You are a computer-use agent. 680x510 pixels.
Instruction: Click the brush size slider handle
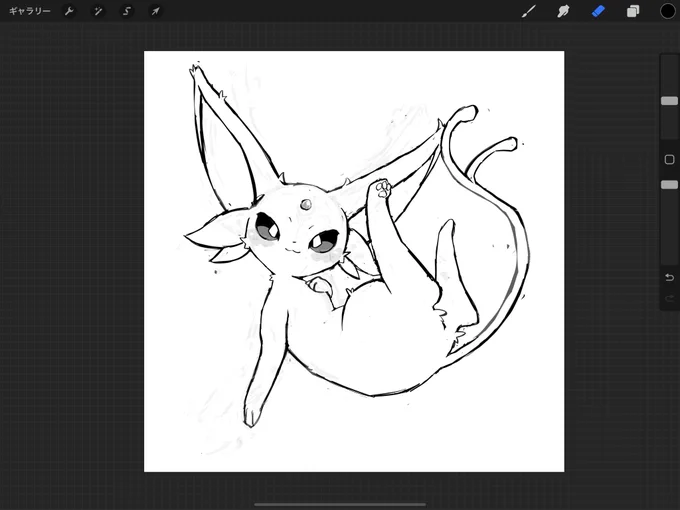click(669, 101)
